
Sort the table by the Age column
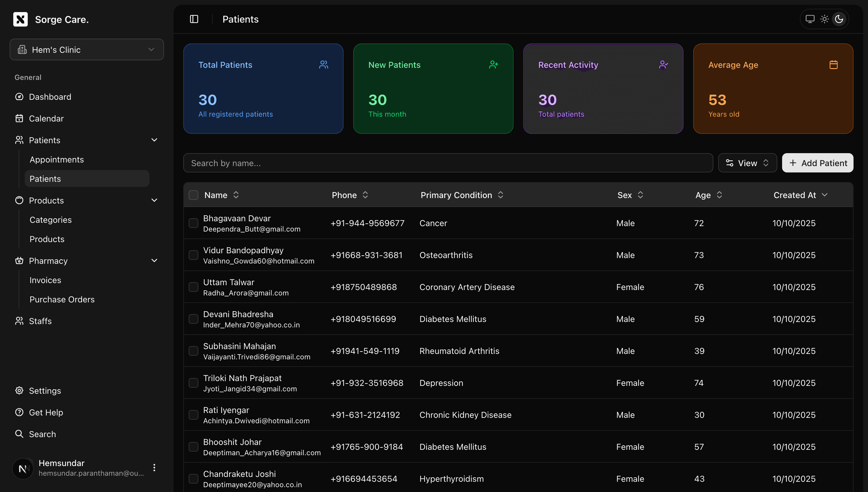(x=708, y=195)
